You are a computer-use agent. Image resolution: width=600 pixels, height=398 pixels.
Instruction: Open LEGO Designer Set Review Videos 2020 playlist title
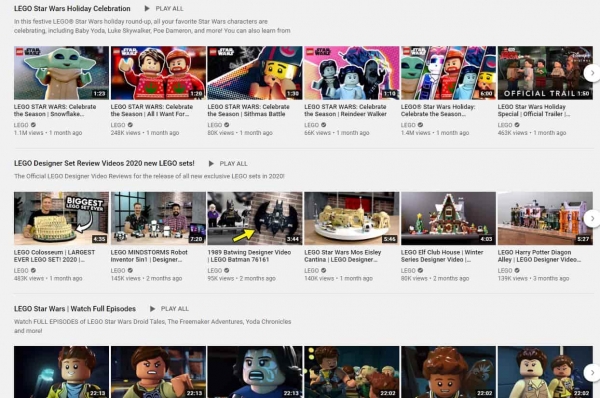click(x=104, y=163)
